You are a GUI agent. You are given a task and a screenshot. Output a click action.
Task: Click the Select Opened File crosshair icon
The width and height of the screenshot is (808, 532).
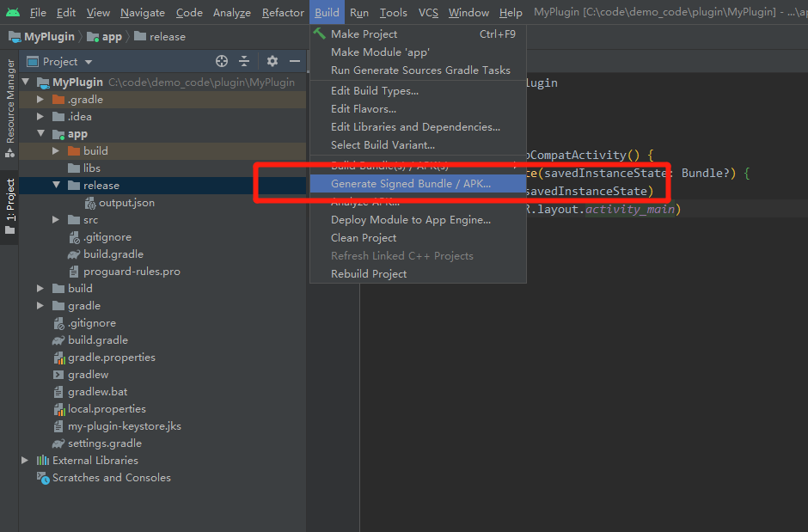(222, 61)
